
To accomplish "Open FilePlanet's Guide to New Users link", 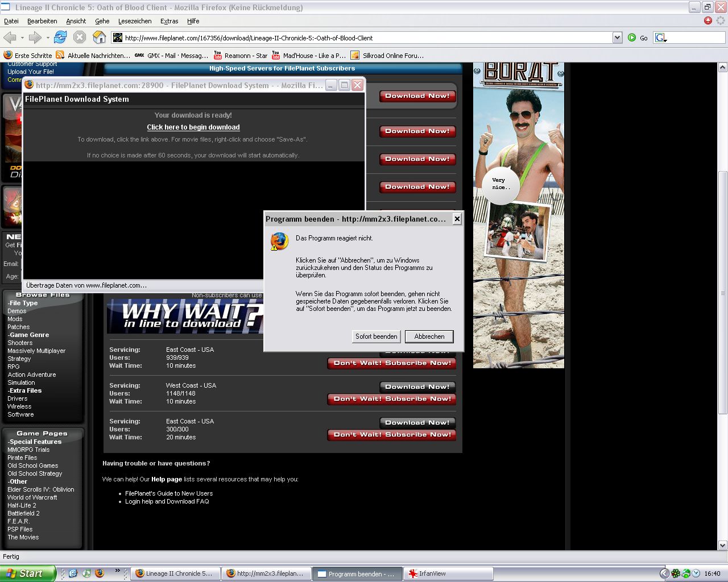I will pyautogui.click(x=169, y=493).
